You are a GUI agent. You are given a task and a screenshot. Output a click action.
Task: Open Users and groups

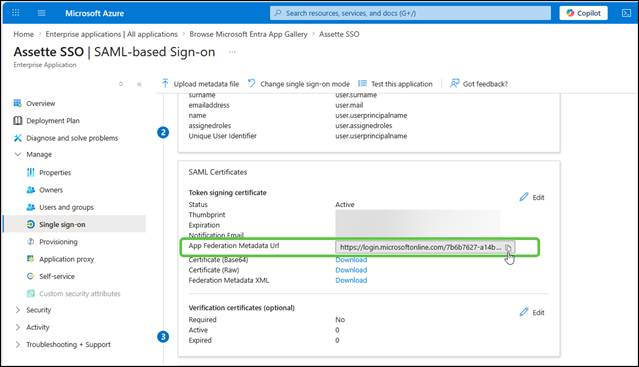[x=66, y=207]
